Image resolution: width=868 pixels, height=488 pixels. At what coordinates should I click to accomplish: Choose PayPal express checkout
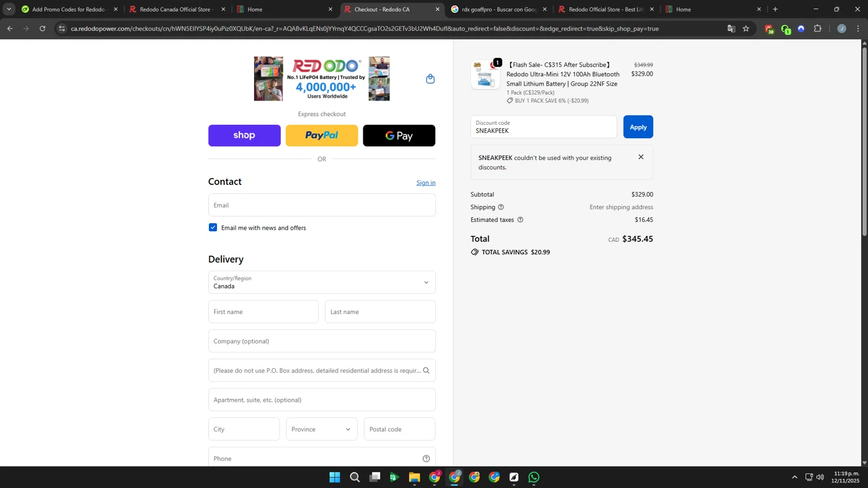322,135
